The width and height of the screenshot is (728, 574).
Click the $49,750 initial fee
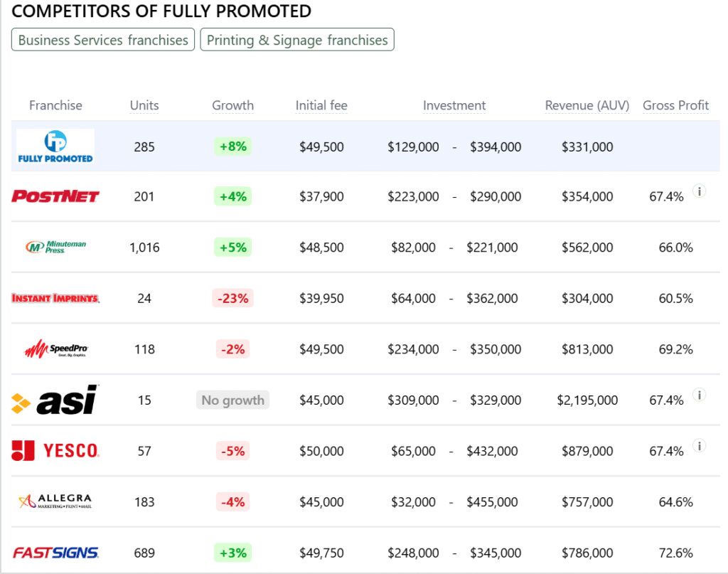click(x=321, y=553)
